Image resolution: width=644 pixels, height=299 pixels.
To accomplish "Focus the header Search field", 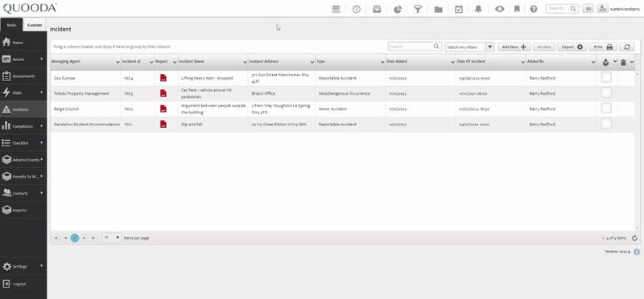I will point(562,9).
